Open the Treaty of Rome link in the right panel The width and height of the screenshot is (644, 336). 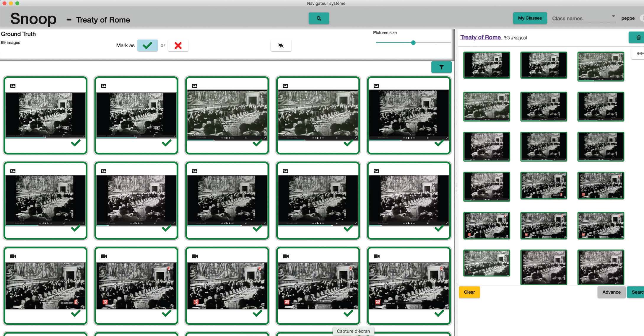(x=480, y=37)
